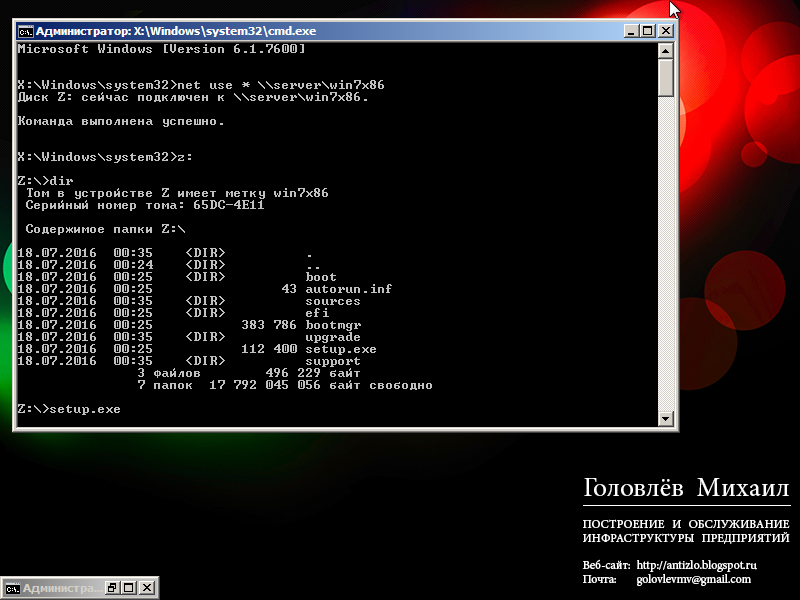Close the minimized Администра... window
Image resolution: width=800 pixels, height=600 pixels.
pos(147,588)
